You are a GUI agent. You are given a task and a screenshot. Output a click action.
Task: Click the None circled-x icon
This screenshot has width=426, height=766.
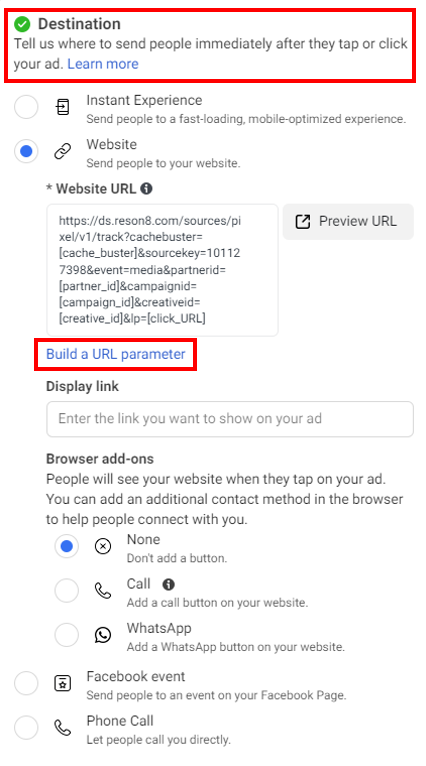pos(103,546)
